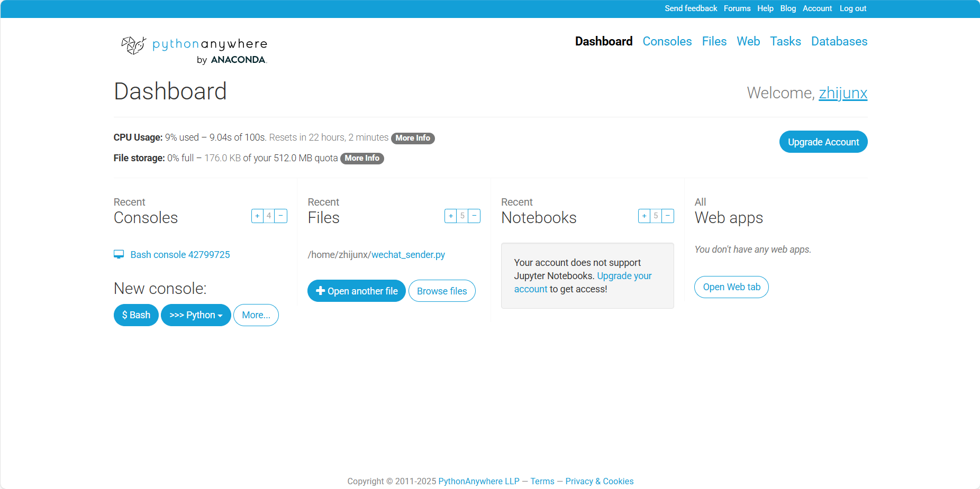This screenshot has height=489, width=980.
Task: Start a new $ Bash console
Action: pyautogui.click(x=136, y=315)
